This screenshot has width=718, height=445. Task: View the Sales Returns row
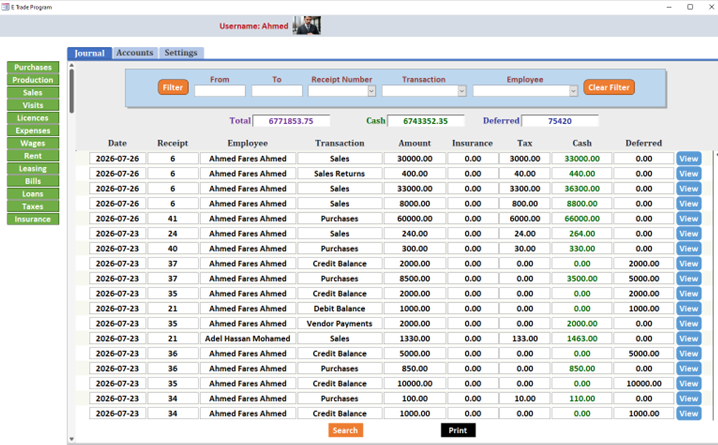(689, 174)
